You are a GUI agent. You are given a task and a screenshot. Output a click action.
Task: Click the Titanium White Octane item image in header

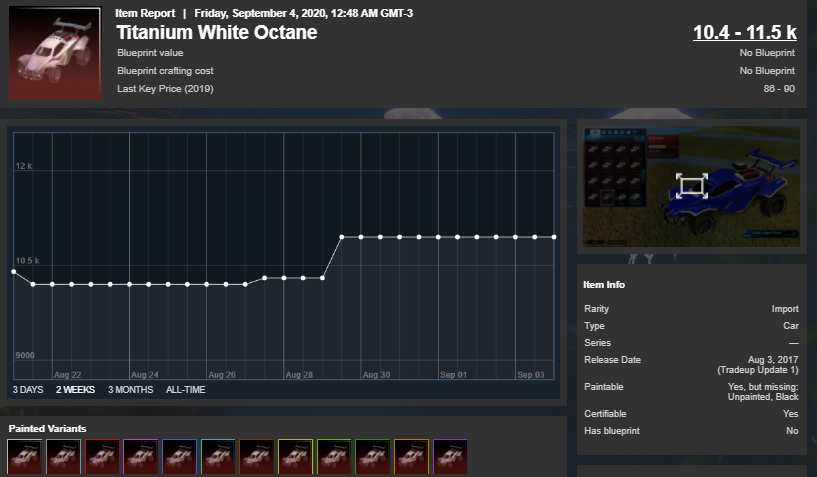pyautogui.click(x=55, y=53)
